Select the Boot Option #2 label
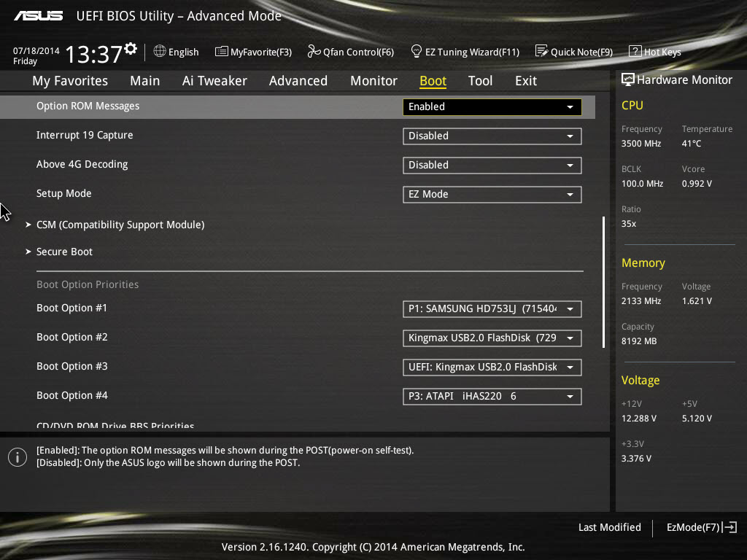The width and height of the screenshot is (747, 560). click(72, 337)
